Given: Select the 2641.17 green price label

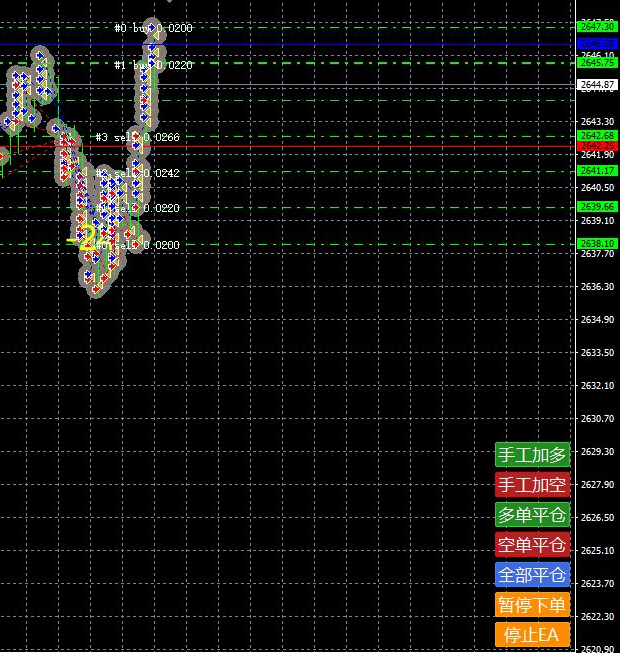Looking at the screenshot, I should [x=597, y=171].
